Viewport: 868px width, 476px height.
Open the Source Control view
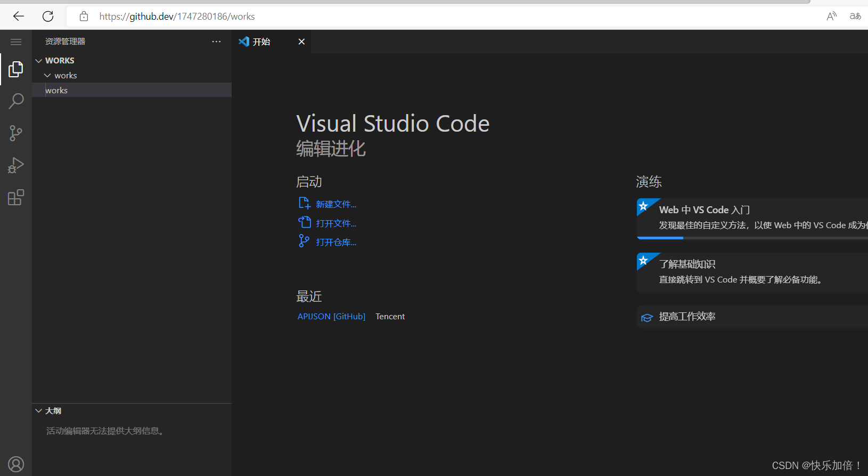pos(16,133)
